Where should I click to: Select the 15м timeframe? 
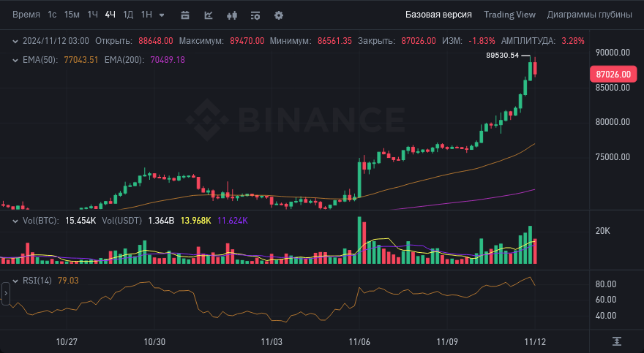click(x=72, y=15)
